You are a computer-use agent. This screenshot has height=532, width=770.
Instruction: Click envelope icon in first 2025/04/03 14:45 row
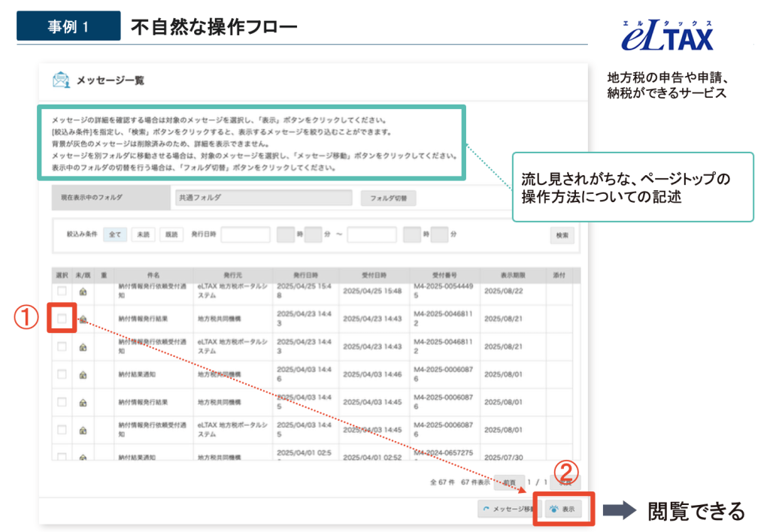[x=83, y=401]
